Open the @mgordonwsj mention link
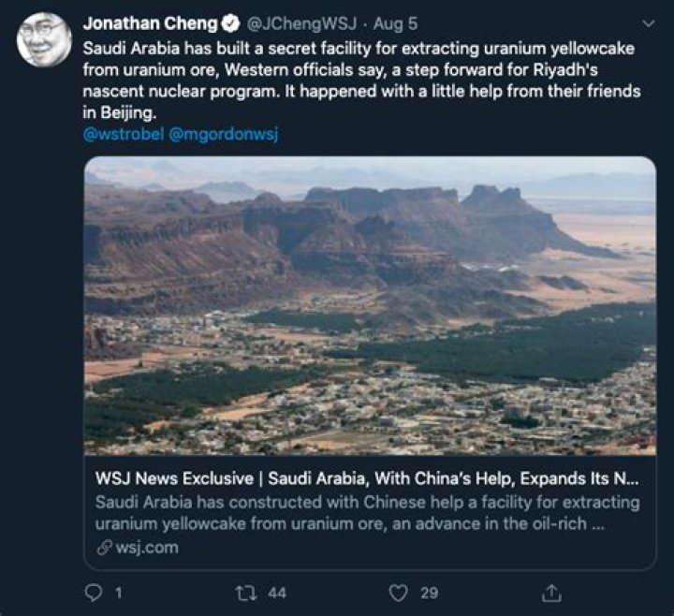The height and width of the screenshot is (616, 674). pos(224,135)
